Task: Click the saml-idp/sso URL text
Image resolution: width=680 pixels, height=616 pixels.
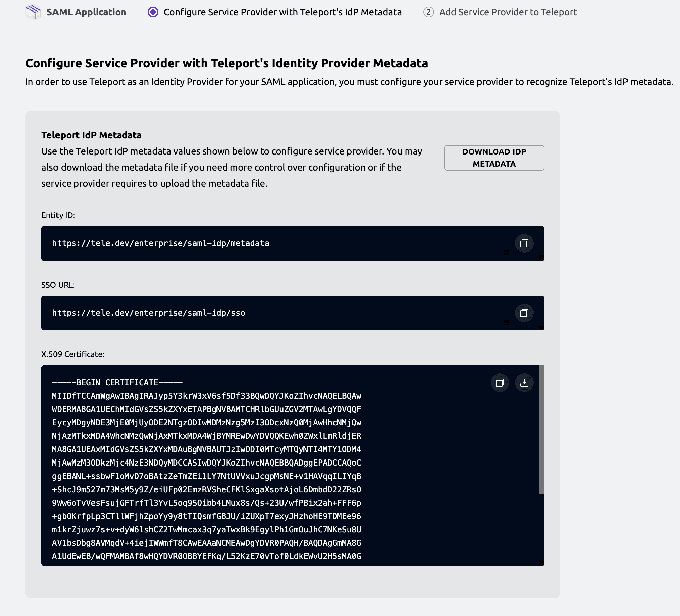Action: tap(148, 313)
